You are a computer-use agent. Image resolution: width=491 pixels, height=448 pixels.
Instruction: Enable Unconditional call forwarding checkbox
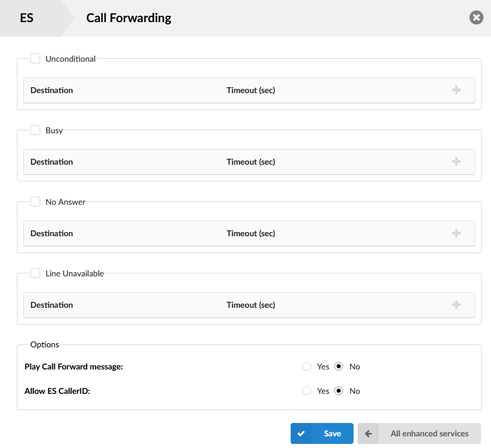point(36,59)
